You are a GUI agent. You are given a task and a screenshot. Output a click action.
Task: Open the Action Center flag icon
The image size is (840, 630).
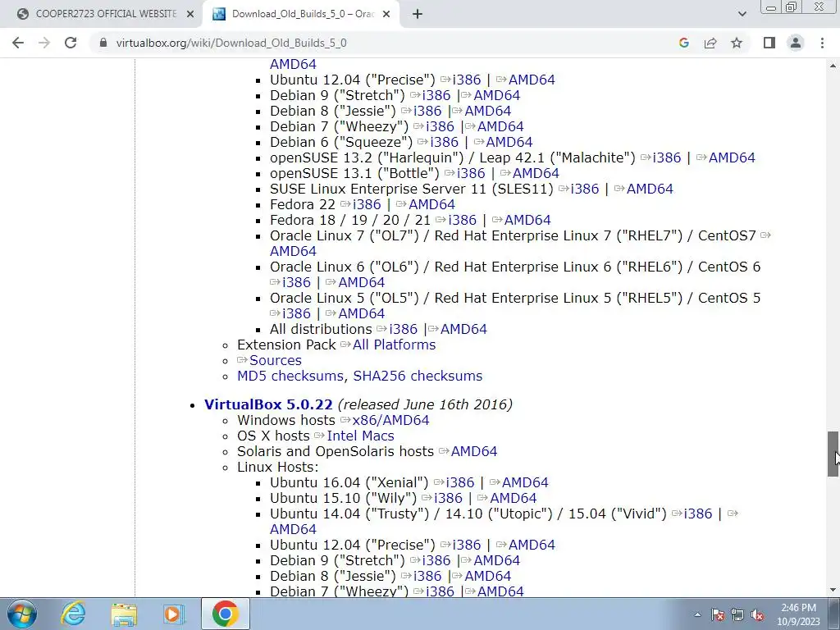coord(718,614)
